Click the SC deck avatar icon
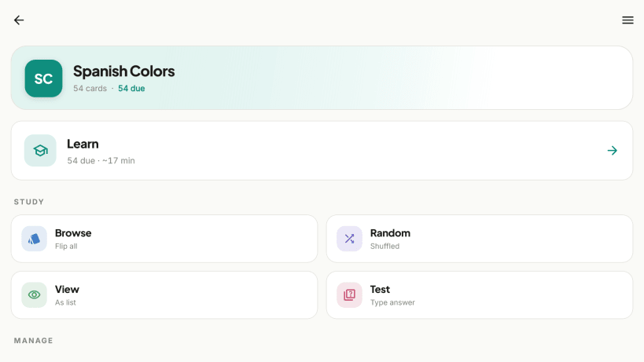644x362 pixels. (43, 79)
